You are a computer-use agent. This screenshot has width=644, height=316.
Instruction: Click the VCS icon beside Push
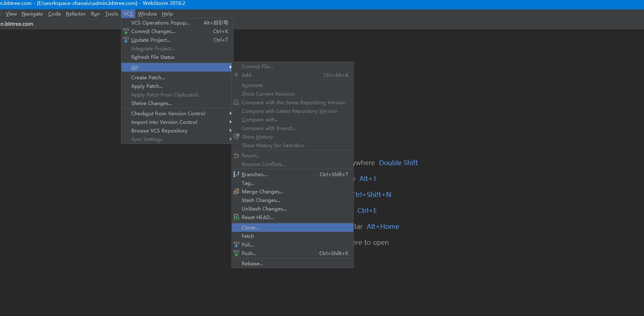coord(236,253)
